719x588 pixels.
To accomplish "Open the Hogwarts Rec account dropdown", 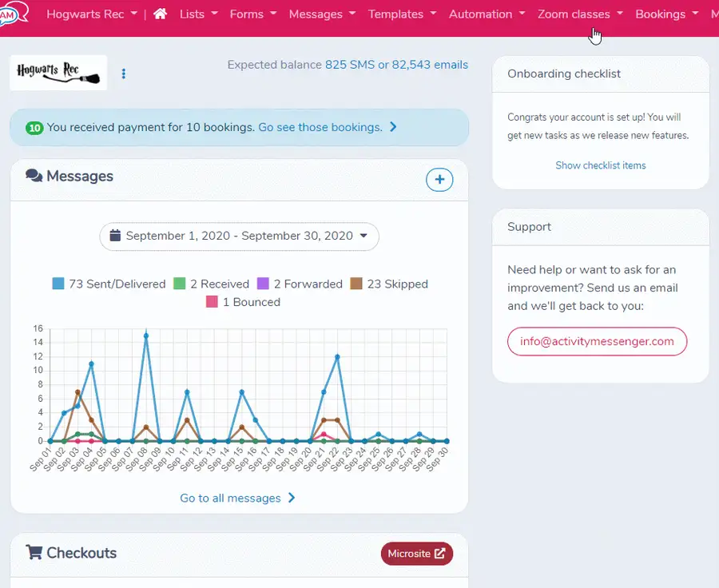I will tap(92, 14).
